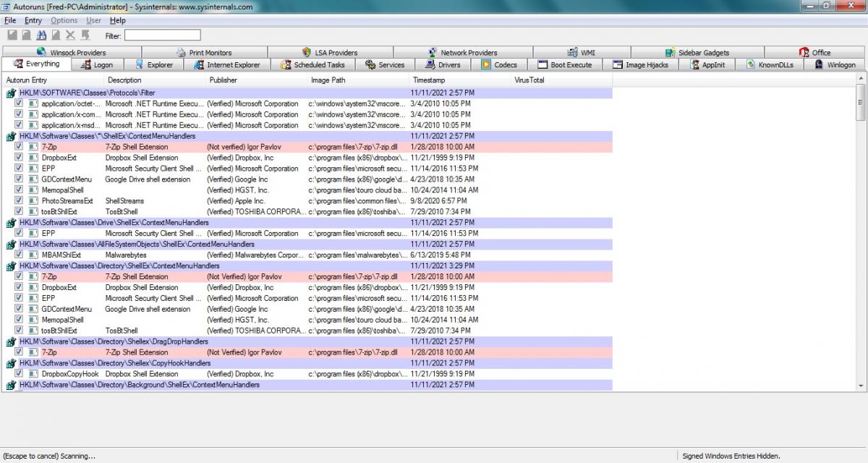Viewport: 868px width, 463px height.
Task: Click the Delete X icon in the toolbar
Action: (x=70, y=35)
